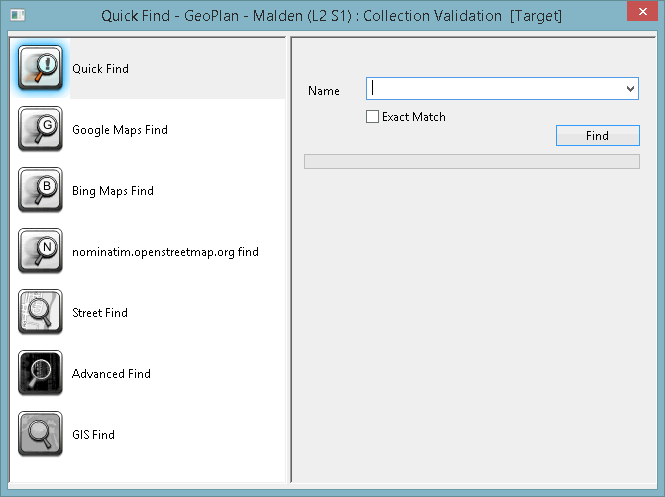Select the Street Find text entry
The image size is (665, 497).
(x=100, y=313)
